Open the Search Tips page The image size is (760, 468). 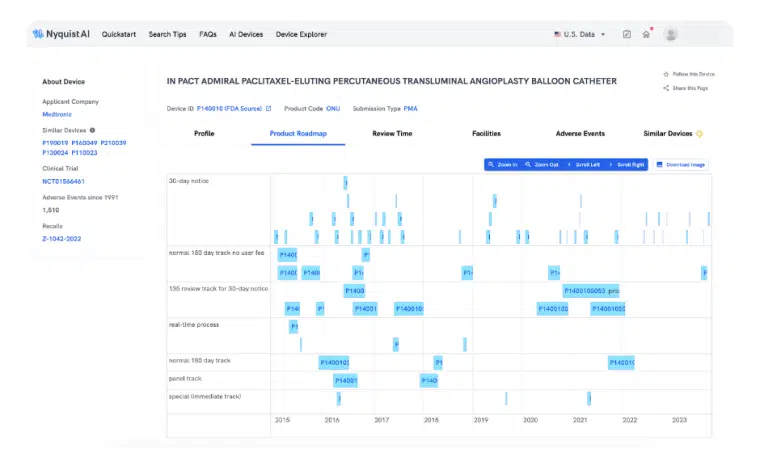(167, 34)
